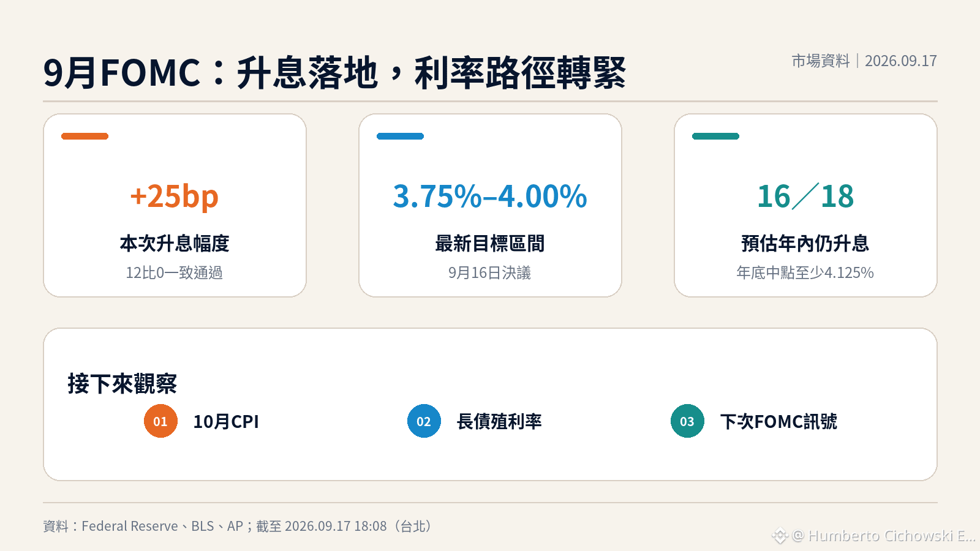The height and width of the screenshot is (551, 980).
Task: Click the 16／18 figure
Action: [805, 197]
